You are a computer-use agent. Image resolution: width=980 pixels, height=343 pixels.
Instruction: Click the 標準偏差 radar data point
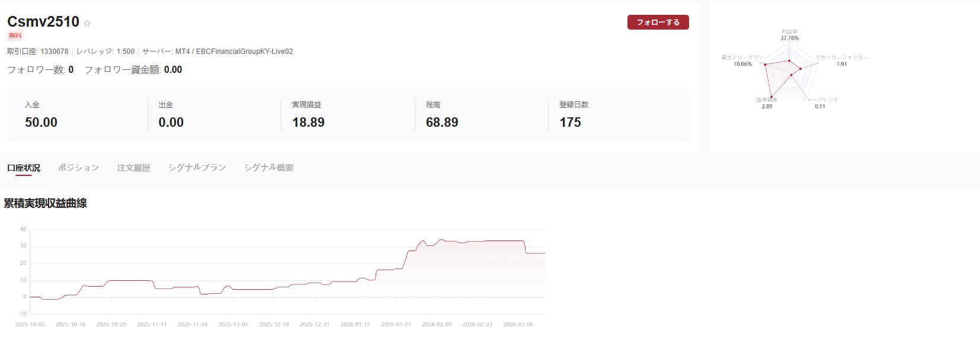[771, 97]
